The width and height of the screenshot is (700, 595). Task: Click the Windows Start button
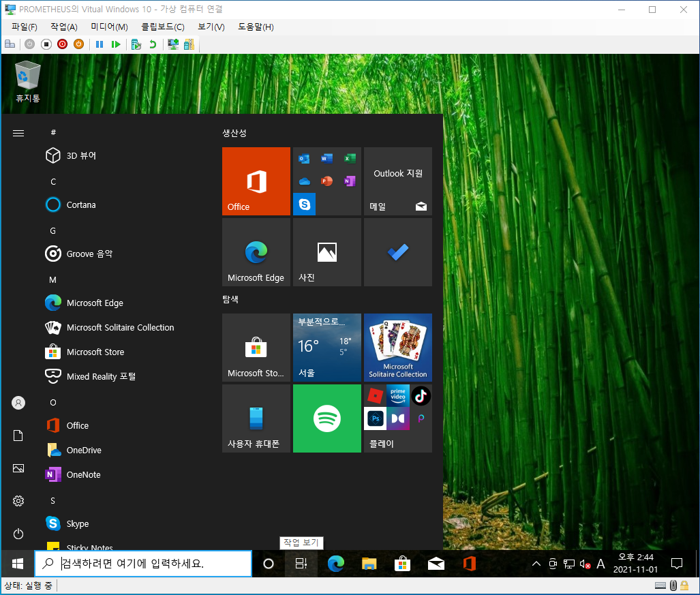[x=18, y=564]
